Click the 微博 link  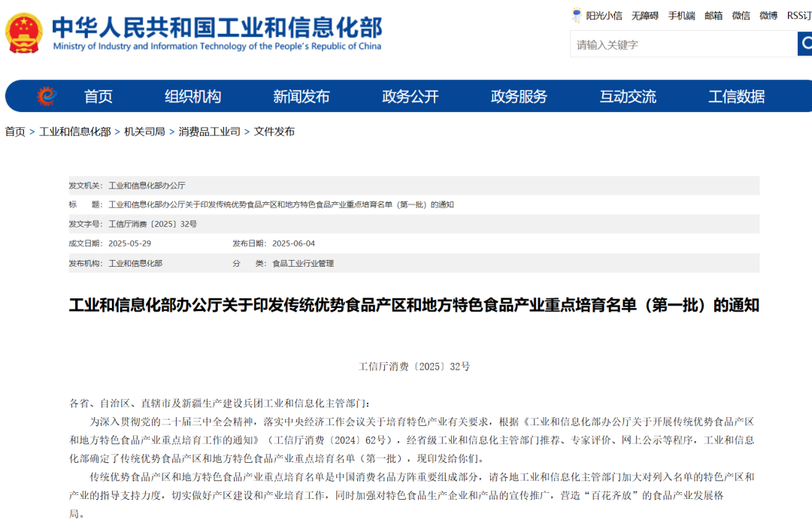pyautogui.click(x=768, y=16)
